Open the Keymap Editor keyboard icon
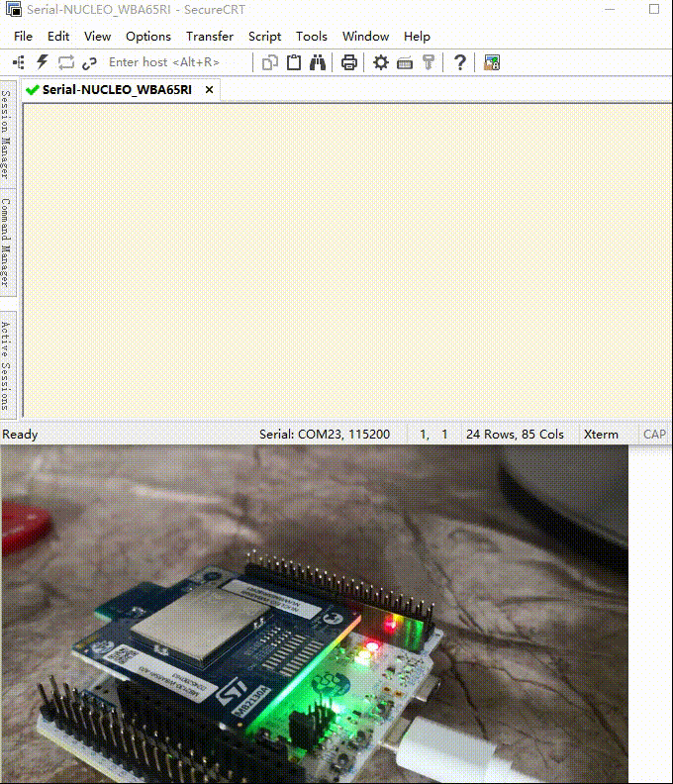673x784 pixels. [405, 63]
